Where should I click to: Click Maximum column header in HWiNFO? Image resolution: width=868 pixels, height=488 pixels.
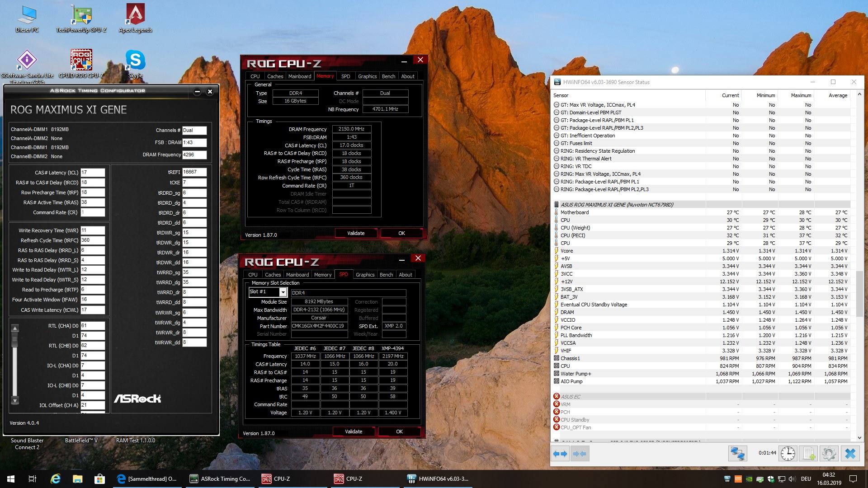[801, 95]
